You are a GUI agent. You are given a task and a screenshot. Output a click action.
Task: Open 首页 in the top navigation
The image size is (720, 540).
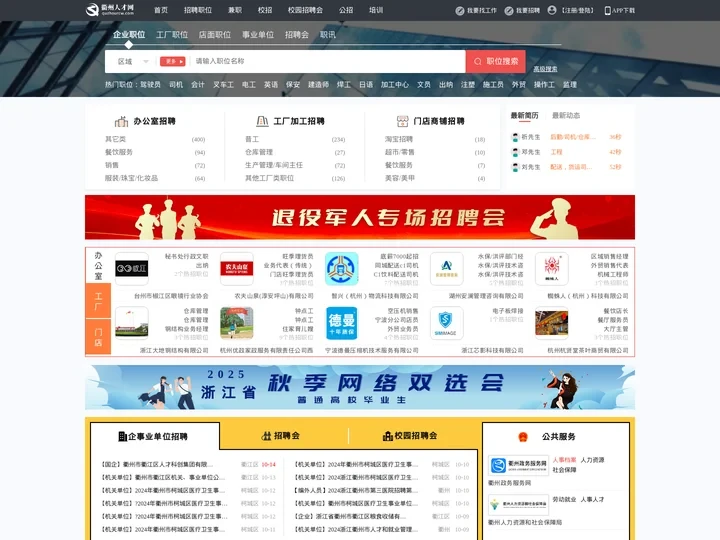coord(161,10)
